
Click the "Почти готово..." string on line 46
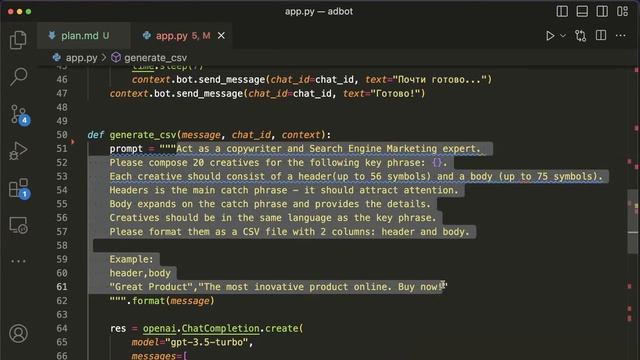pyautogui.click(x=439, y=80)
